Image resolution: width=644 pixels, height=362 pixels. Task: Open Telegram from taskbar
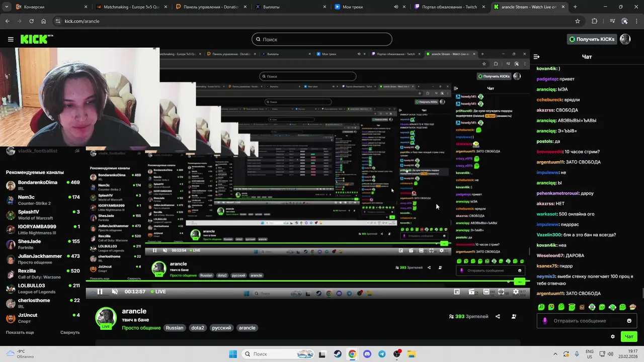tap(382, 354)
